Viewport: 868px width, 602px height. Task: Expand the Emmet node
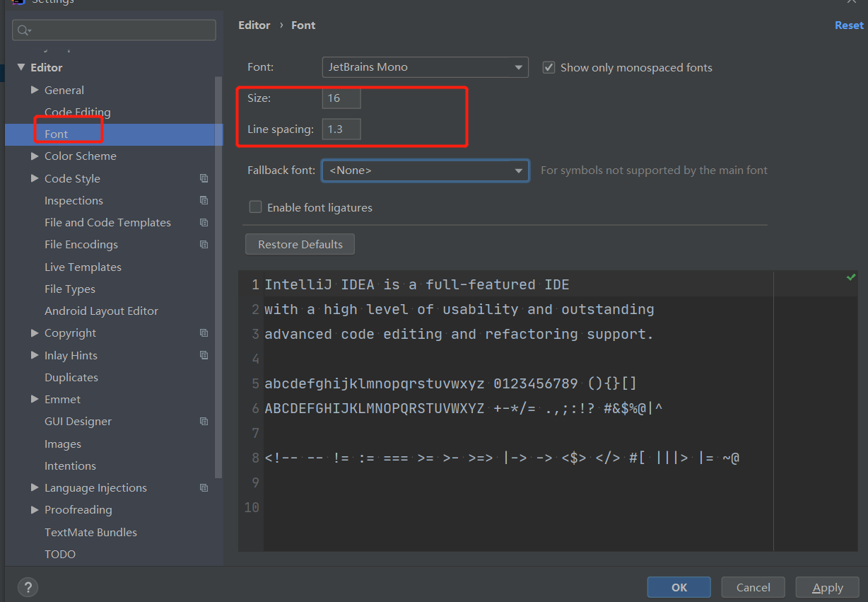pyautogui.click(x=35, y=399)
